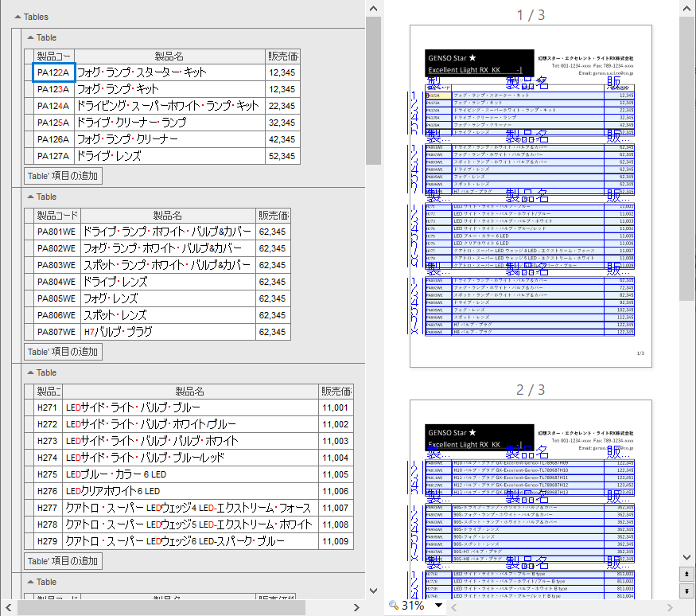Select the PA124A product code cell
The image size is (696, 616).
click(54, 106)
